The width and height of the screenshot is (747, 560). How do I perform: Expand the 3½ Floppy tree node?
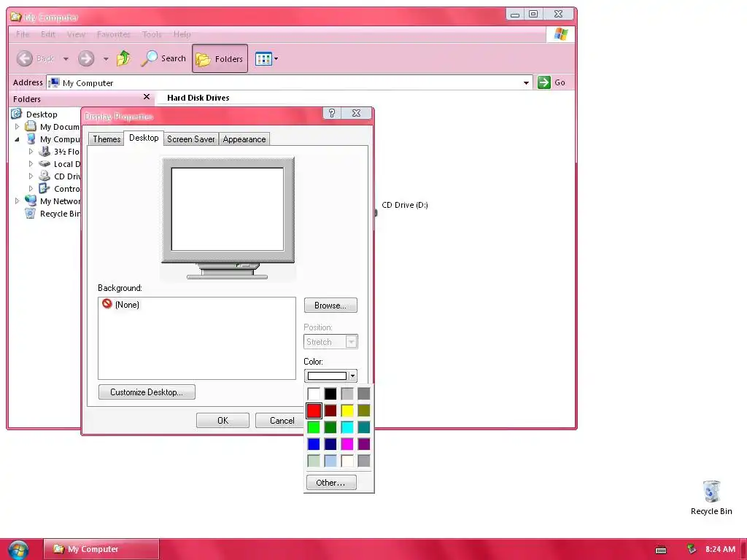click(x=31, y=152)
